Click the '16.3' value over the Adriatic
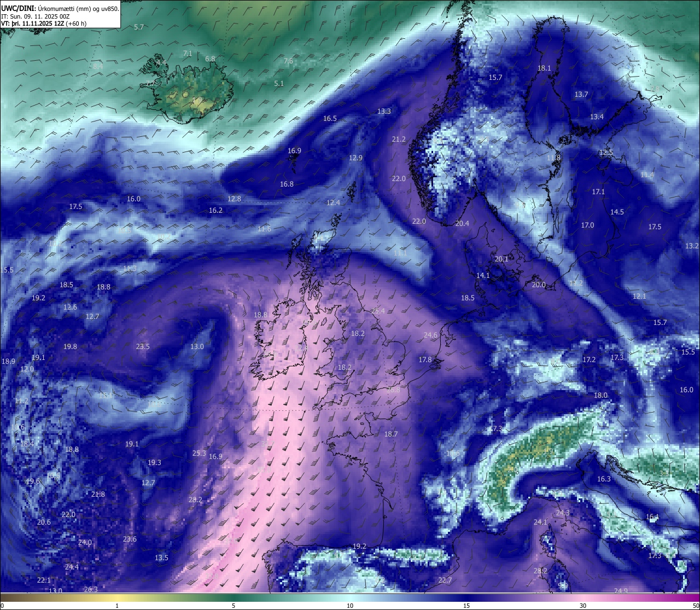Screen dimensions: 700x610 tap(603, 479)
